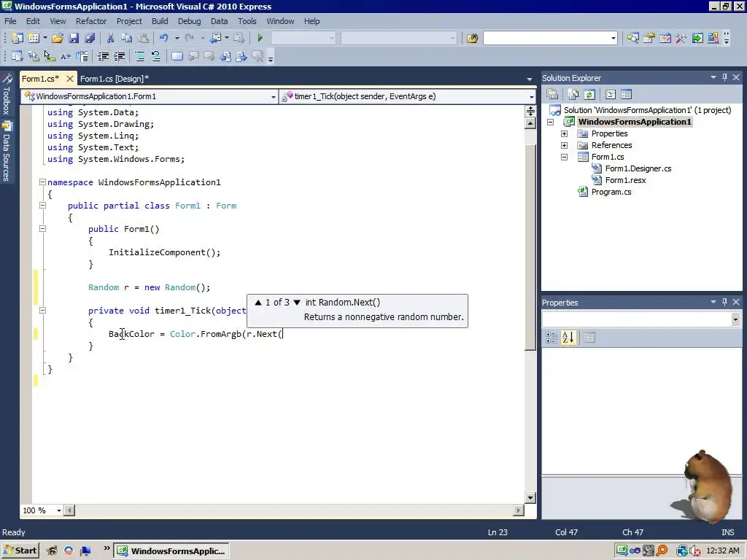Close the Form1.cs tab
Viewport: 747px width, 560px height.
pos(70,79)
